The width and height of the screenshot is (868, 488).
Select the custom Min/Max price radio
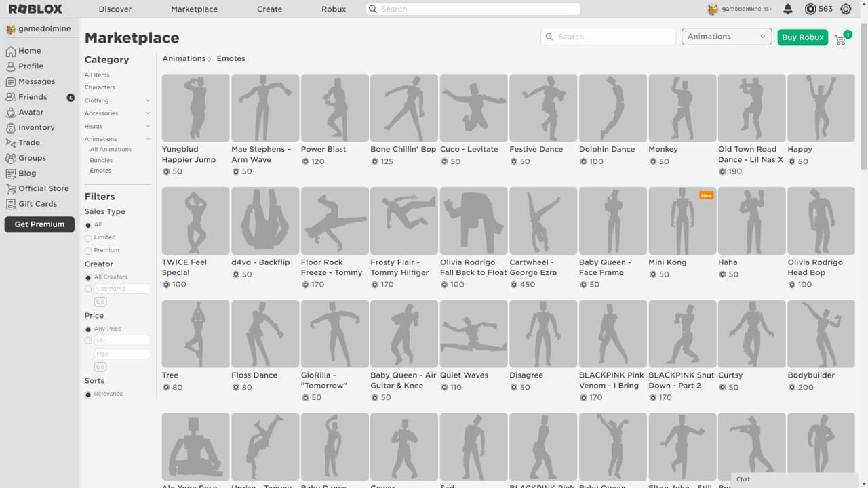pyautogui.click(x=88, y=340)
